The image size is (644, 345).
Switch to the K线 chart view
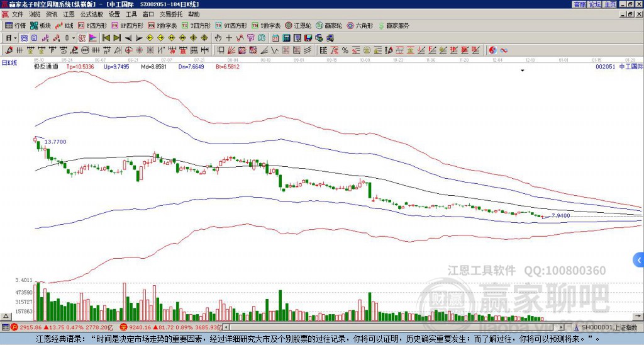[64, 25]
